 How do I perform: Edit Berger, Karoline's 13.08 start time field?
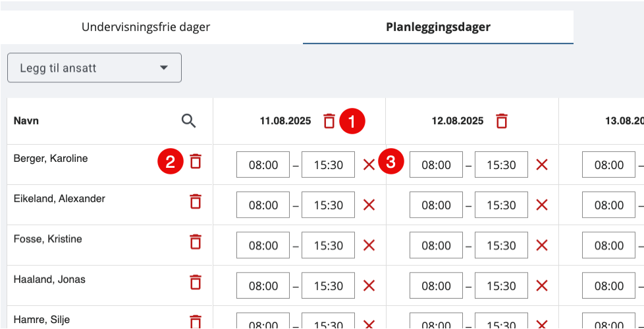608,165
